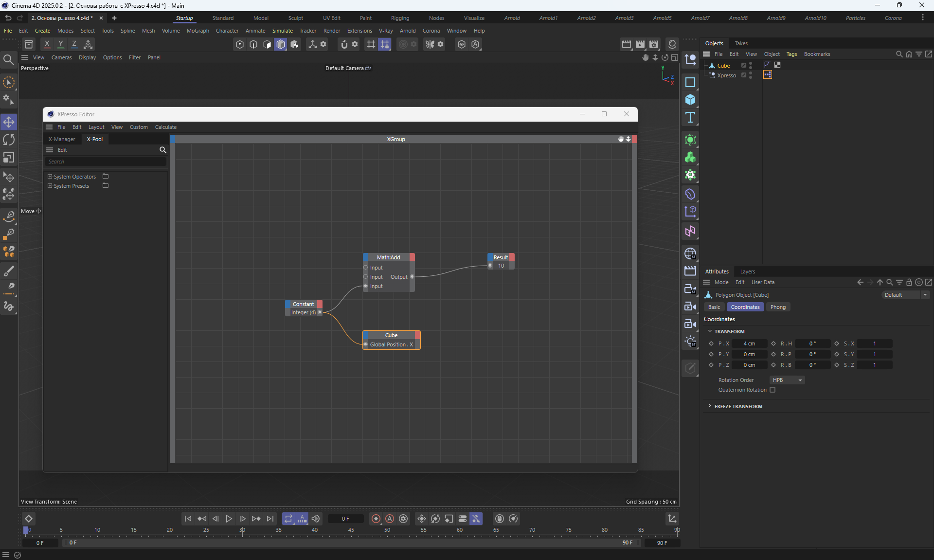Image resolution: width=934 pixels, height=560 pixels.
Task: Open the Calculate menu in XPresso Editor
Action: 165,127
